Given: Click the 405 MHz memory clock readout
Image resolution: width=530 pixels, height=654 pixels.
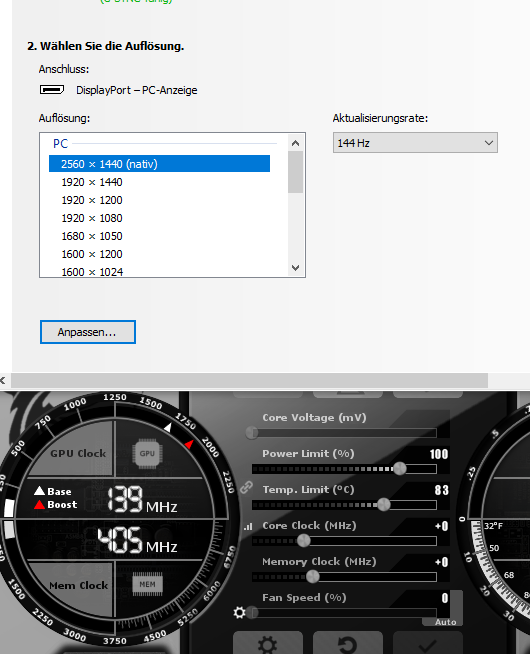Looking at the screenshot, I should (x=137, y=540).
